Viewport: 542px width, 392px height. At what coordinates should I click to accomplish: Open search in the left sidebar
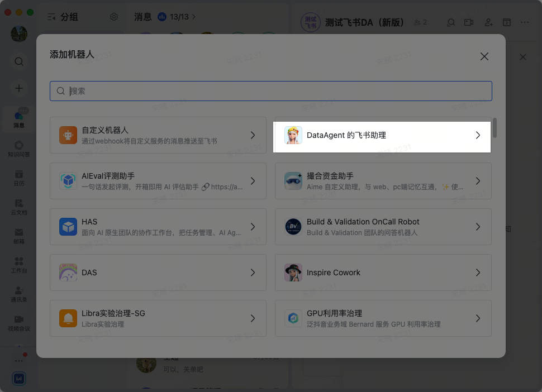19,61
